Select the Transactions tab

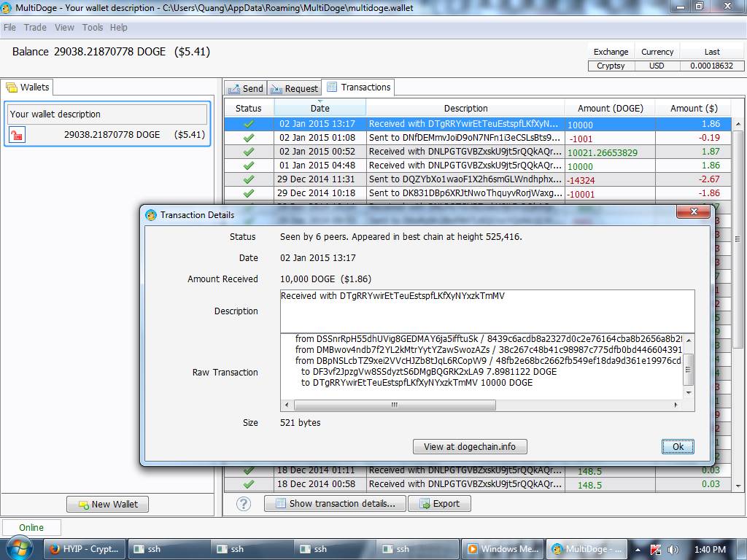tap(358, 87)
